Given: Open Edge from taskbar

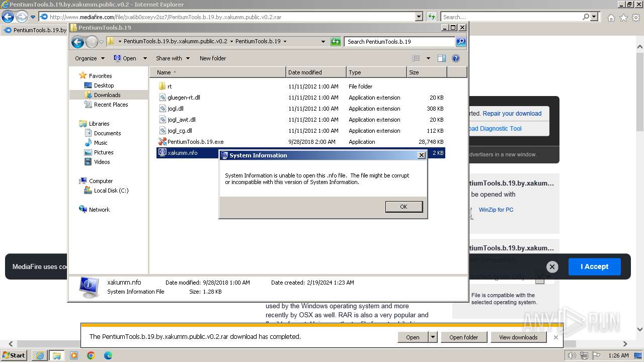Looking at the screenshot, I should coord(108,355).
